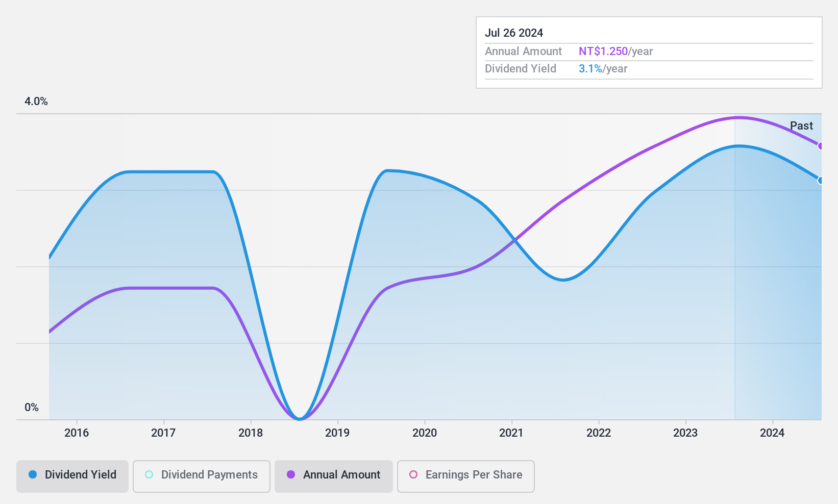Click the 3.1%/year dividend yield value

coord(603,69)
